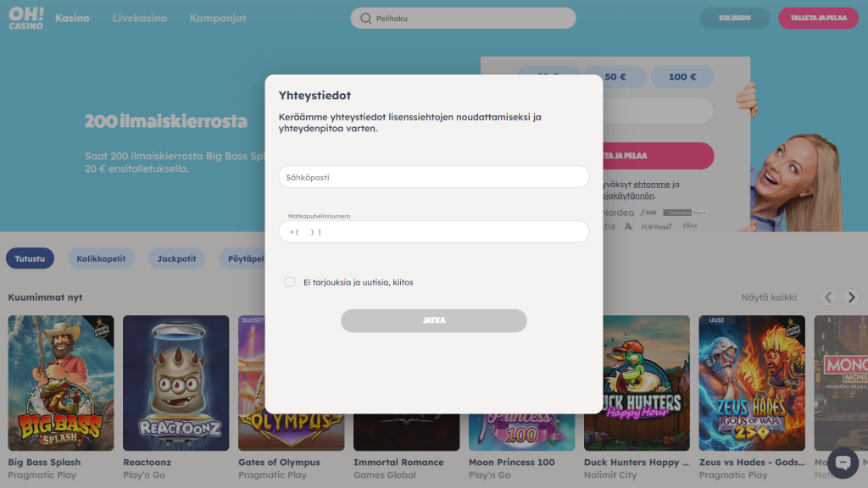Click the OH! Casino logo
This screenshot has width=868, height=488.
tap(26, 19)
